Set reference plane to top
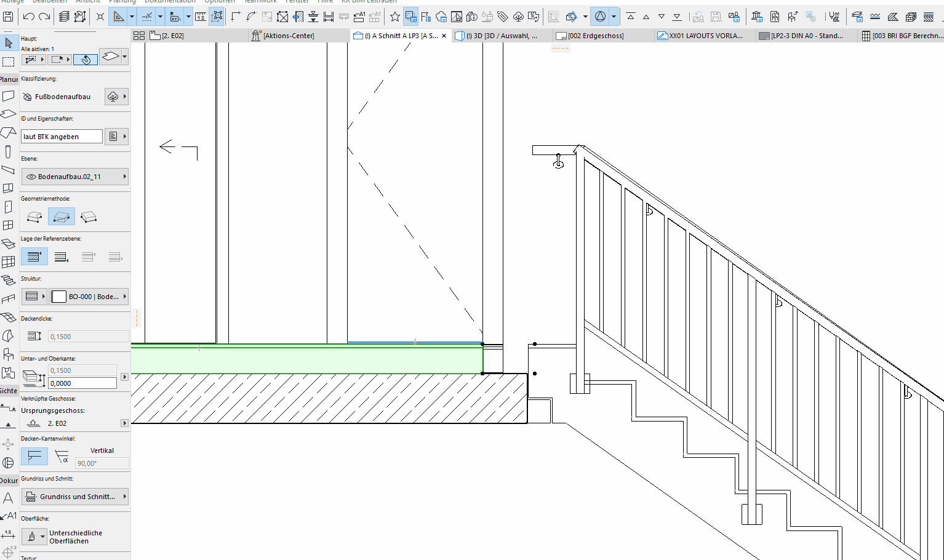Image resolution: width=944 pixels, height=560 pixels. click(x=34, y=257)
